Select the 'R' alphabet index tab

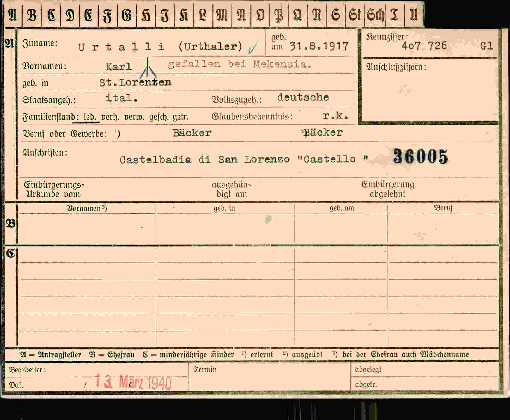coord(317,15)
